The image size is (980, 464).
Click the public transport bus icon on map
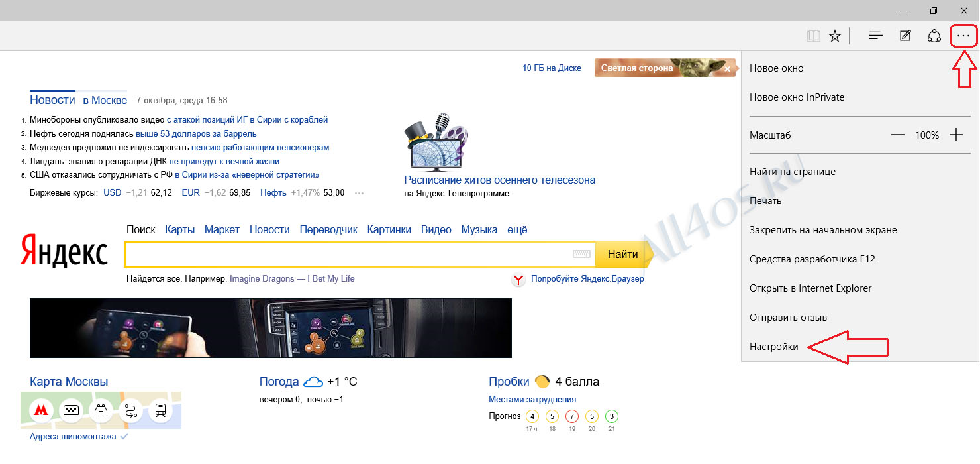click(x=160, y=411)
